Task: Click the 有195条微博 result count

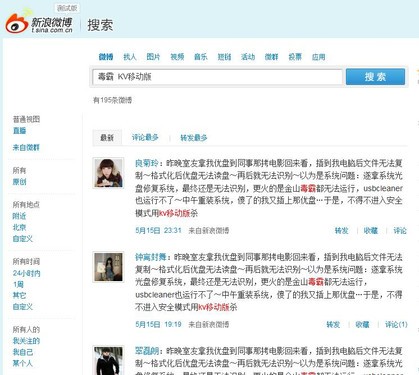Action: 112,100
